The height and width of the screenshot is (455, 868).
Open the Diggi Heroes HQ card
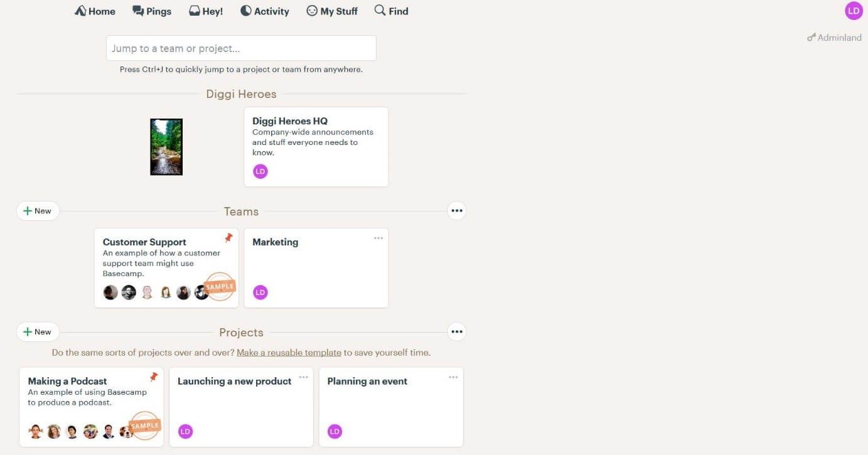(x=316, y=146)
